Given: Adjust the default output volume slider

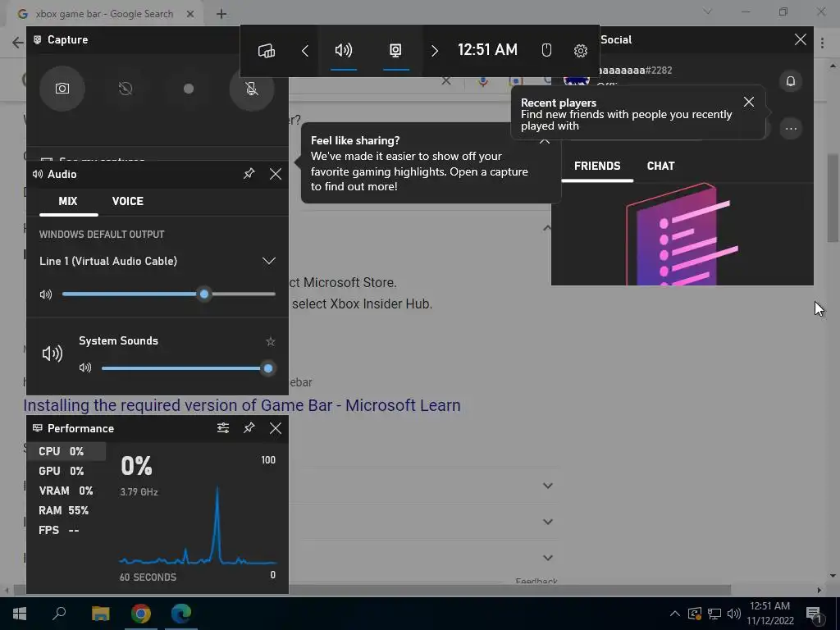Looking at the screenshot, I should pyautogui.click(x=169, y=294).
